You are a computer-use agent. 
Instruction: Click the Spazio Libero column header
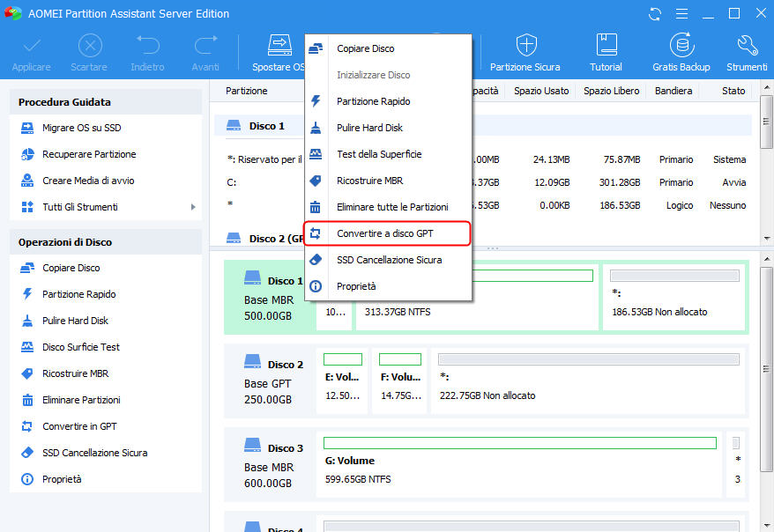611,91
